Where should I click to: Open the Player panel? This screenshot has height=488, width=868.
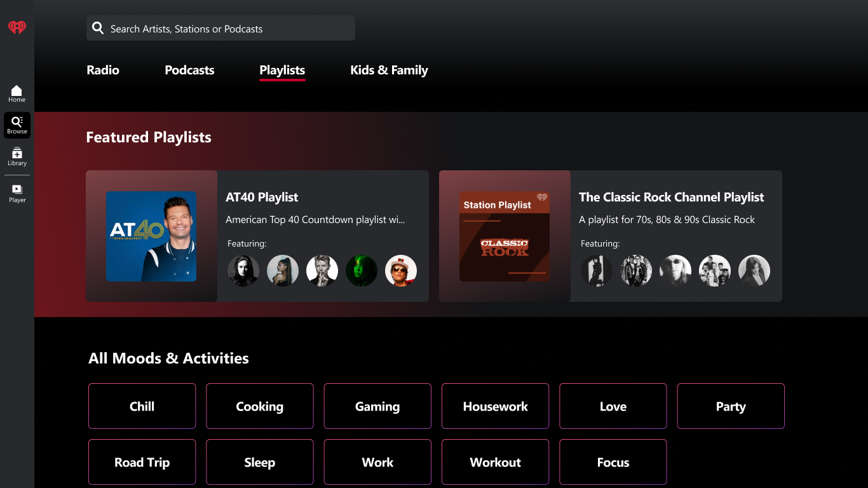pos(17,192)
